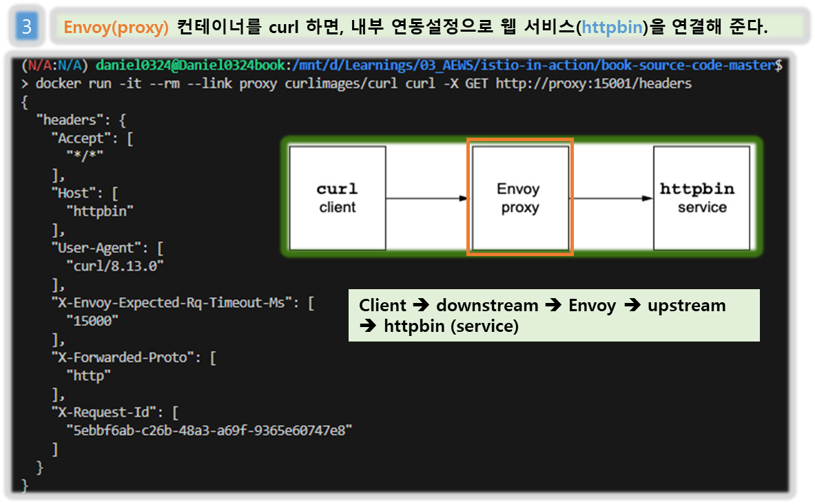This screenshot has height=504, width=815.
Task: Select the "curl/8.13.0" value
Action: click(x=115, y=266)
